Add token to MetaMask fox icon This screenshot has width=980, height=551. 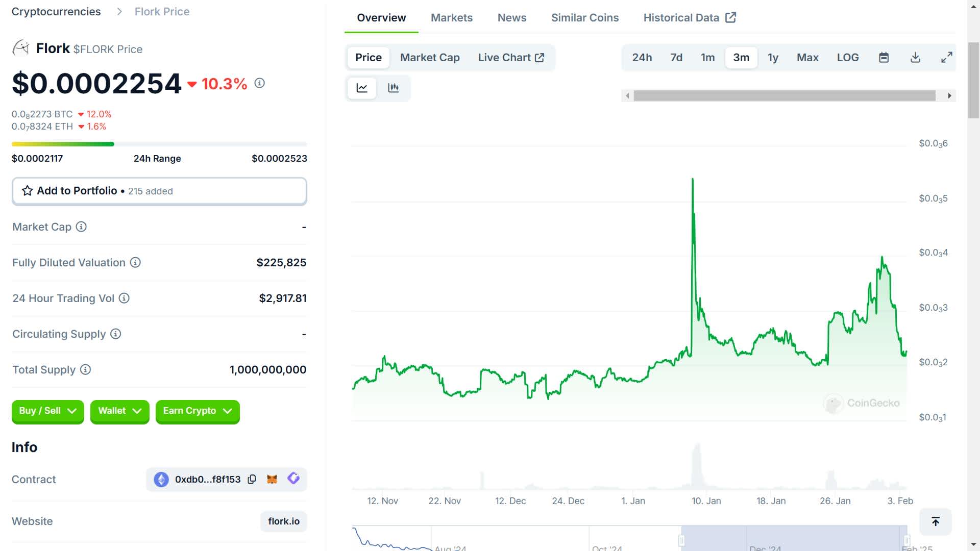(272, 479)
